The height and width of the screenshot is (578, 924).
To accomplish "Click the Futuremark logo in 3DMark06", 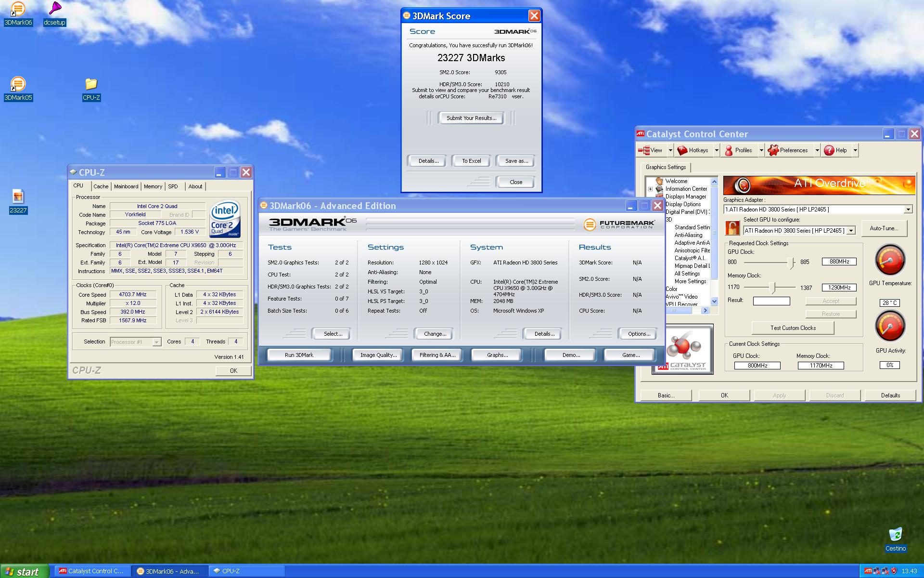I will point(619,224).
